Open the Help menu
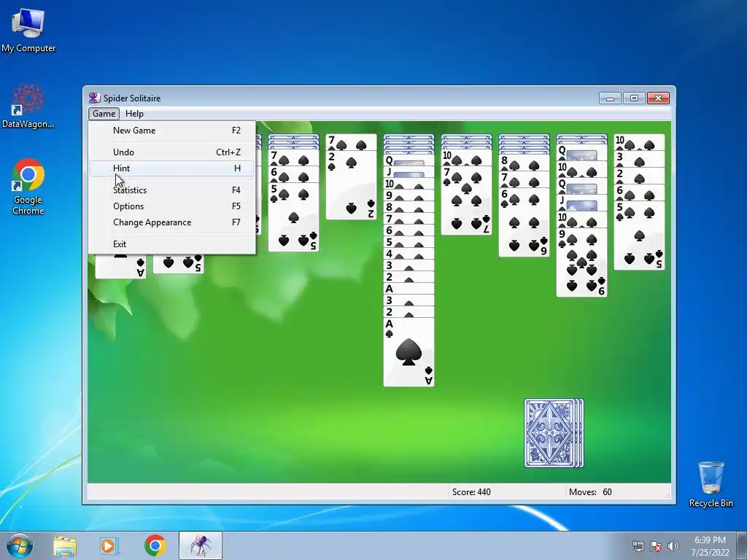This screenshot has width=747, height=560. (x=134, y=113)
